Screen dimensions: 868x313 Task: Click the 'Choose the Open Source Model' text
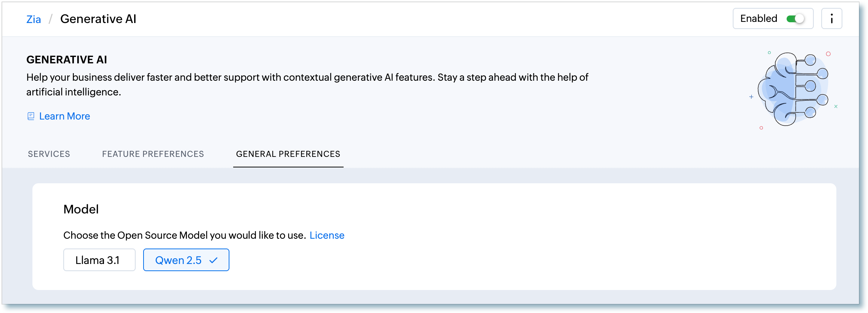pyautogui.click(x=184, y=235)
